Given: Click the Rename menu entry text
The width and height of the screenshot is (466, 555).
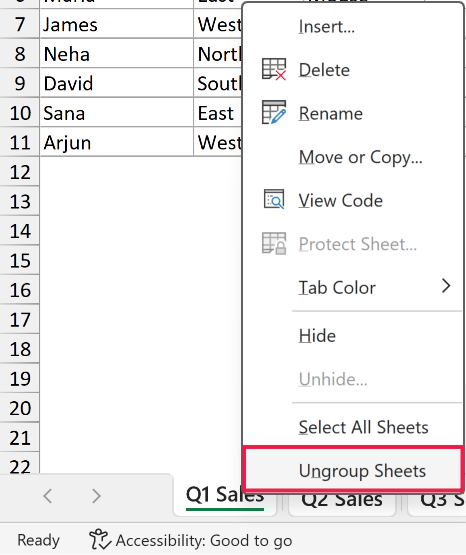Looking at the screenshot, I should (x=330, y=113).
